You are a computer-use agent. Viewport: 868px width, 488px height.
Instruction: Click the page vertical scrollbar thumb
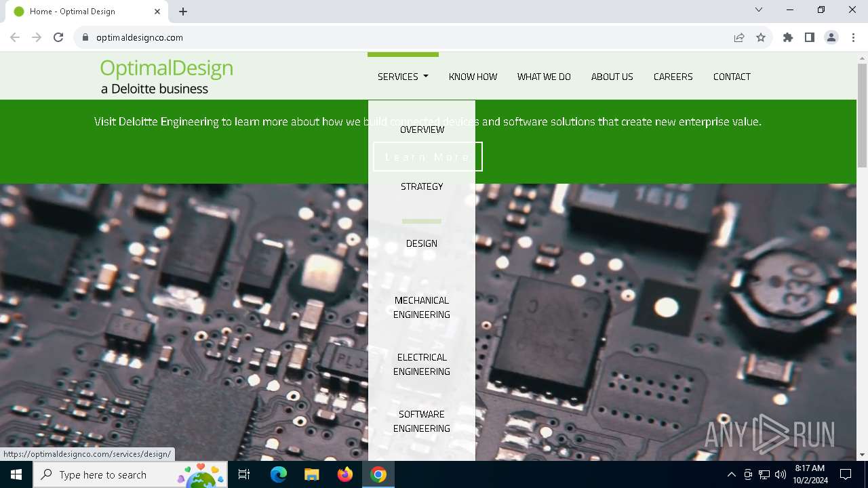pos(862,115)
